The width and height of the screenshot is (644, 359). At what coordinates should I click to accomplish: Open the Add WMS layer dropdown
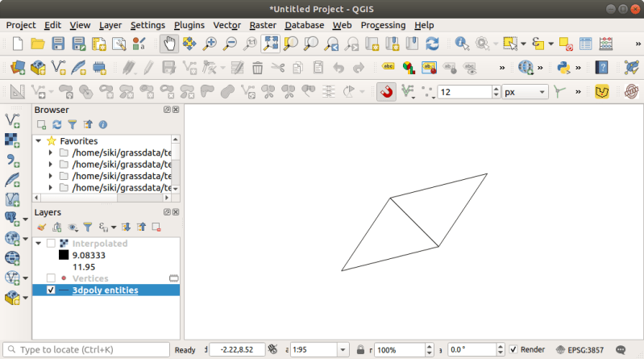tap(26, 239)
